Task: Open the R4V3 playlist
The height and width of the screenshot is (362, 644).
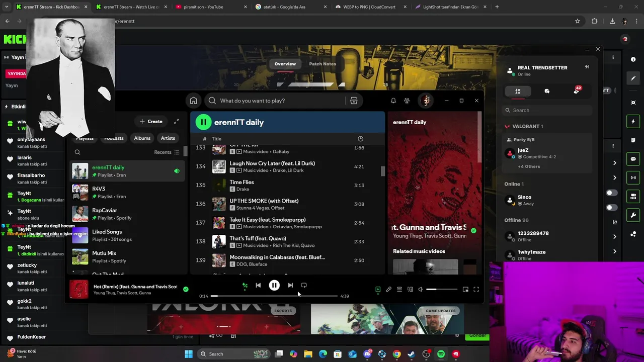Action: pyautogui.click(x=127, y=193)
